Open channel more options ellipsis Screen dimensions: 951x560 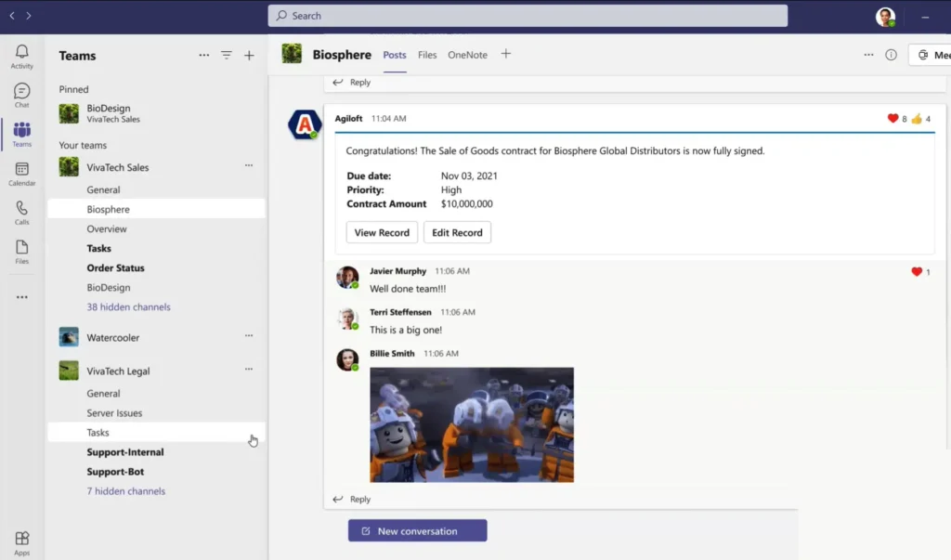tap(868, 55)
